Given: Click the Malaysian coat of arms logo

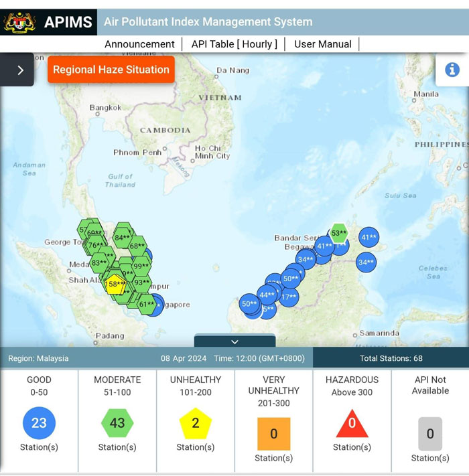Looking at the screenshot, I should [x=19, y=23].
